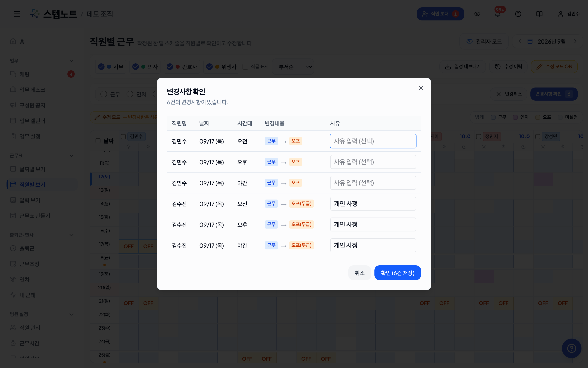Click reason field for 김민수 오후 row

click(x=373, y=162)
